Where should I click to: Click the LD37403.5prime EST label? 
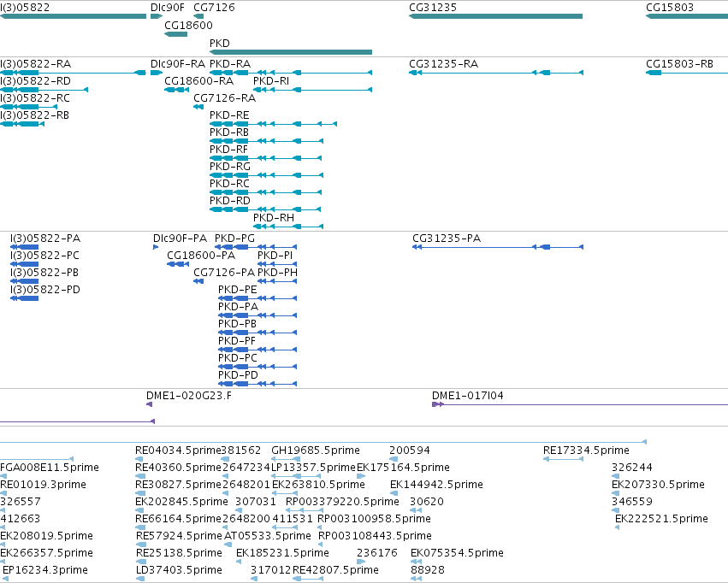pos(179,570)
